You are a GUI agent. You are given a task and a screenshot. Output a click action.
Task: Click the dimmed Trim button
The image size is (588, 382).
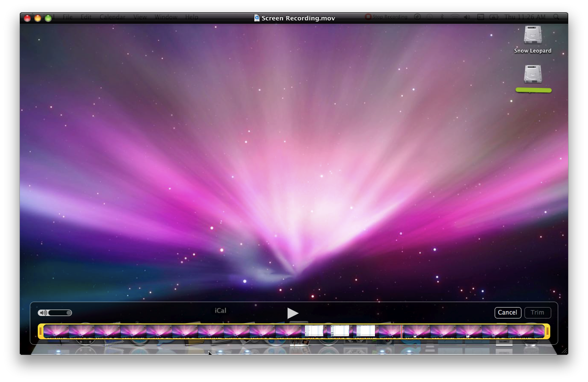(537, 313)
